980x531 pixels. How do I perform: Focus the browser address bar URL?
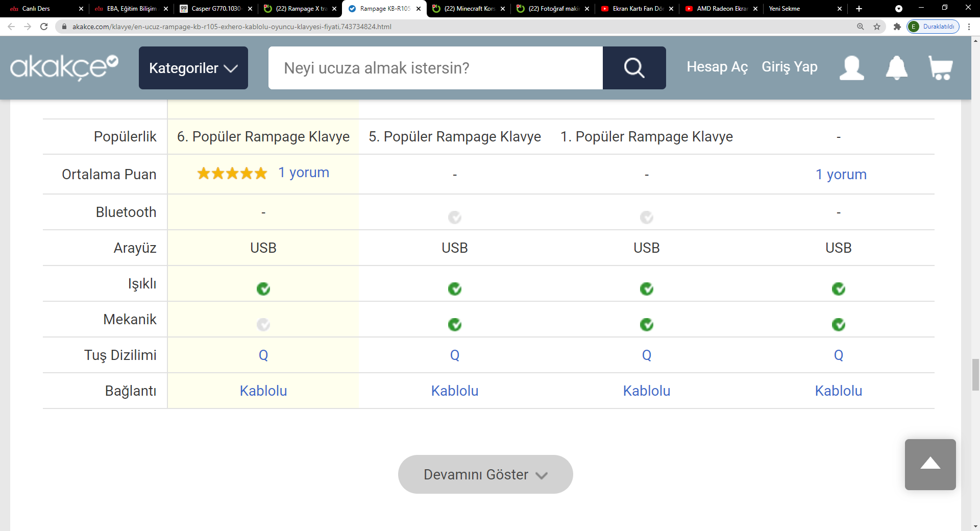point(232,27)
